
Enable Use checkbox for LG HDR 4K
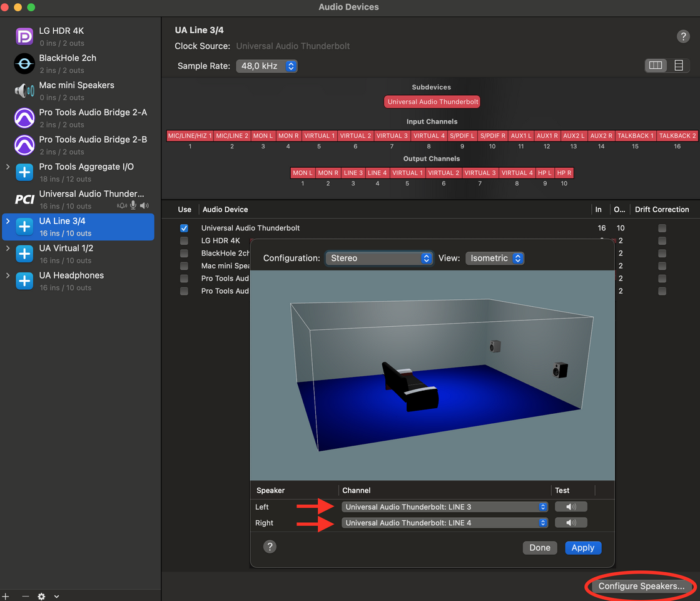point(184,240)
